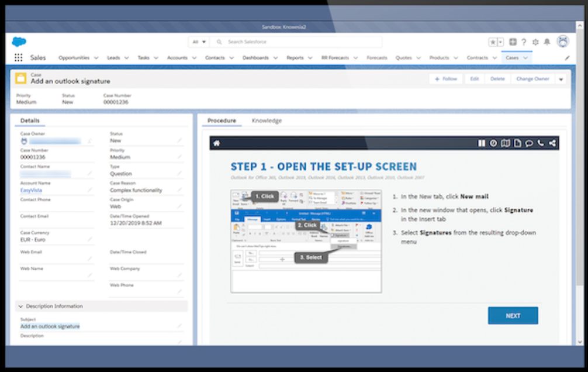Switch to the Procedure tab
The image size is (588, 372).
tap(222, 120)
